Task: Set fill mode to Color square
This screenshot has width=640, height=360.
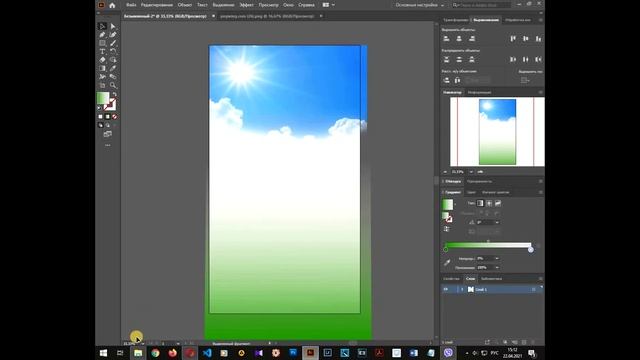Action: click(100, 117)
